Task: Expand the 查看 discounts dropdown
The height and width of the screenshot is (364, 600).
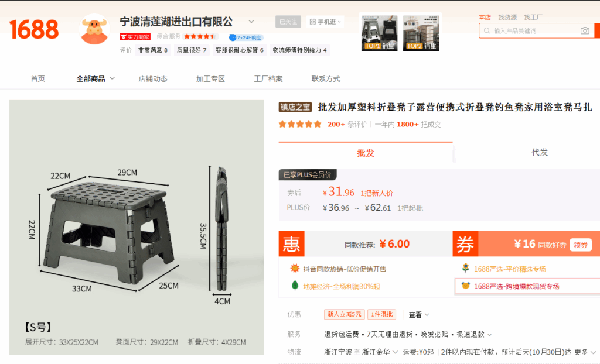Action: (418, 315)
